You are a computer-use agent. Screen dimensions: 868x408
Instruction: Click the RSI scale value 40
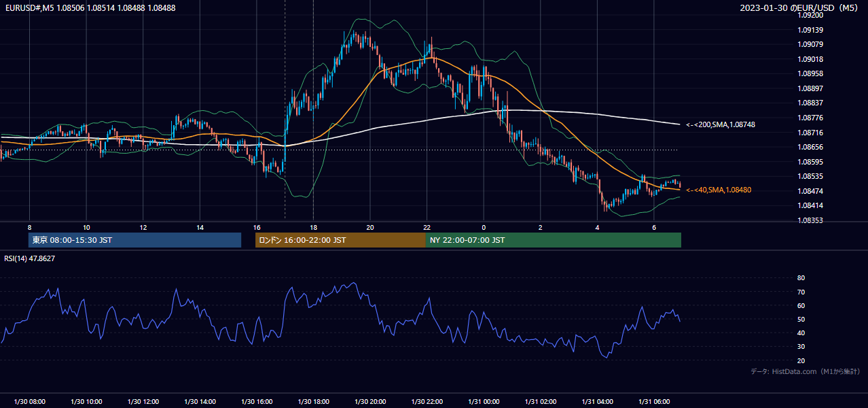click(x=801, y=333)
